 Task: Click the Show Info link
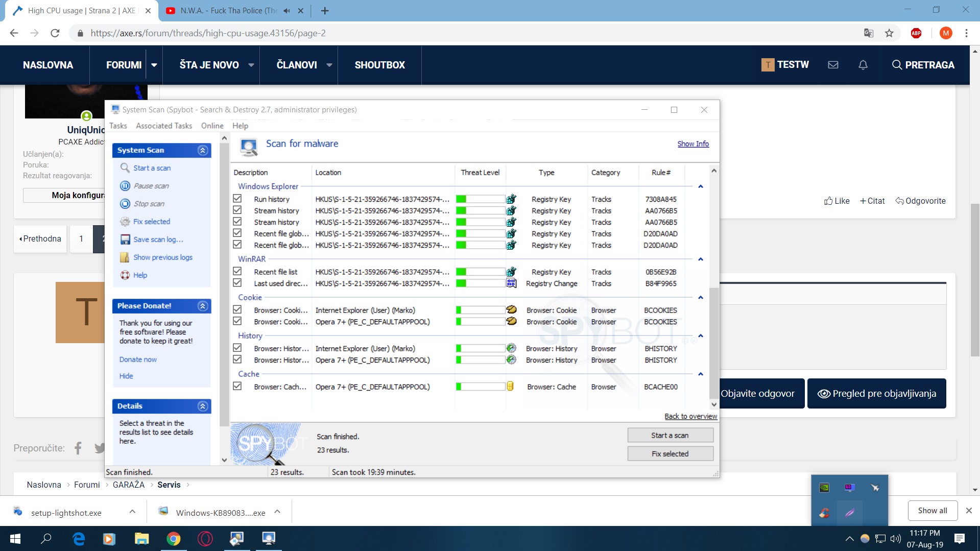point(693,144)
